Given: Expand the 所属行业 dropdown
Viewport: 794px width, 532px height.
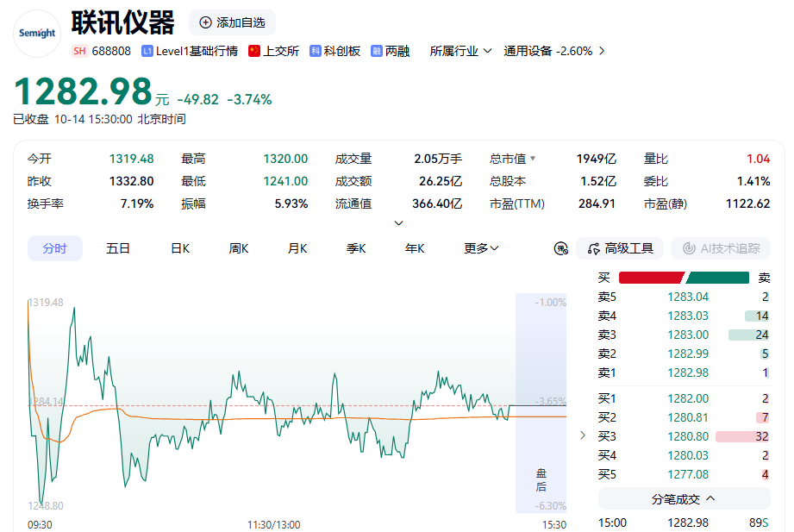Looking at the screenshot, I should (461, 51).
